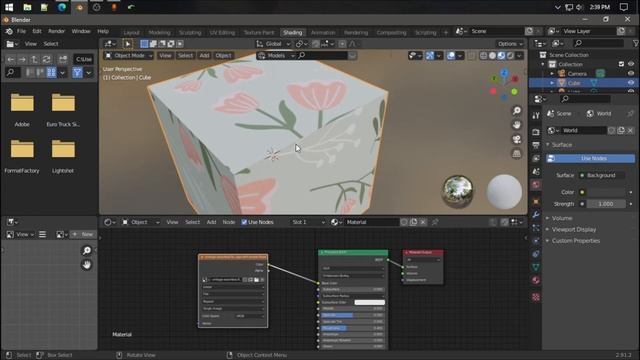The width and height of the screenshot is (640, 360).
Task: Hide the Camera with its eye icon
Action: tap(631, 73)
